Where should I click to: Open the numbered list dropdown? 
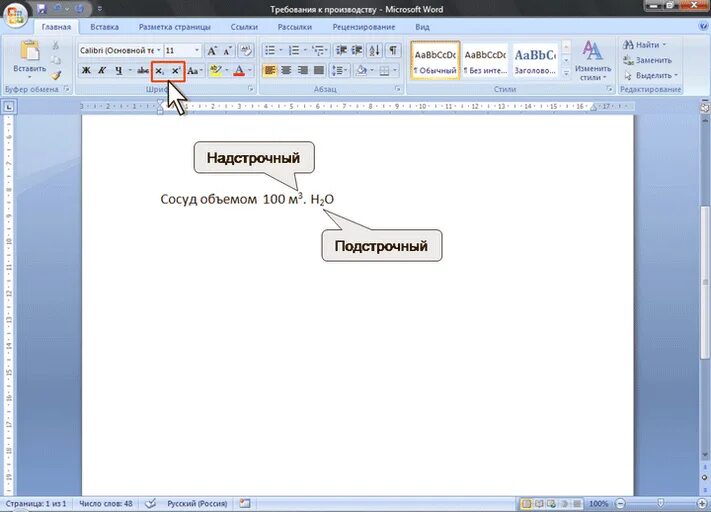(x=305, y=50)
